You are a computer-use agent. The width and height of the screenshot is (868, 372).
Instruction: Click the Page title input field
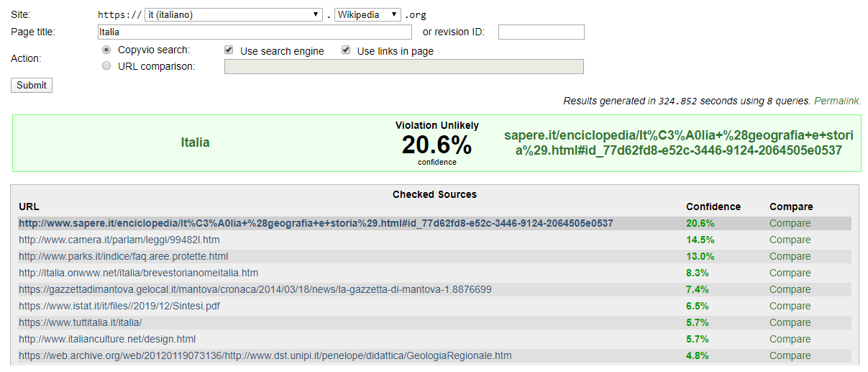255,32
